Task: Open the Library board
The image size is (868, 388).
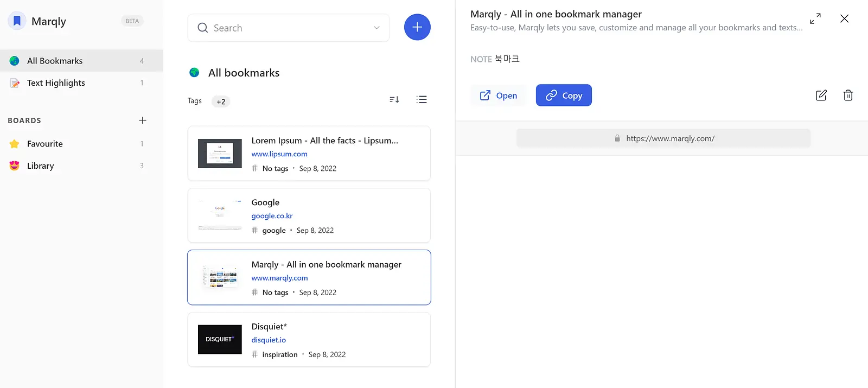Action: 81,166
